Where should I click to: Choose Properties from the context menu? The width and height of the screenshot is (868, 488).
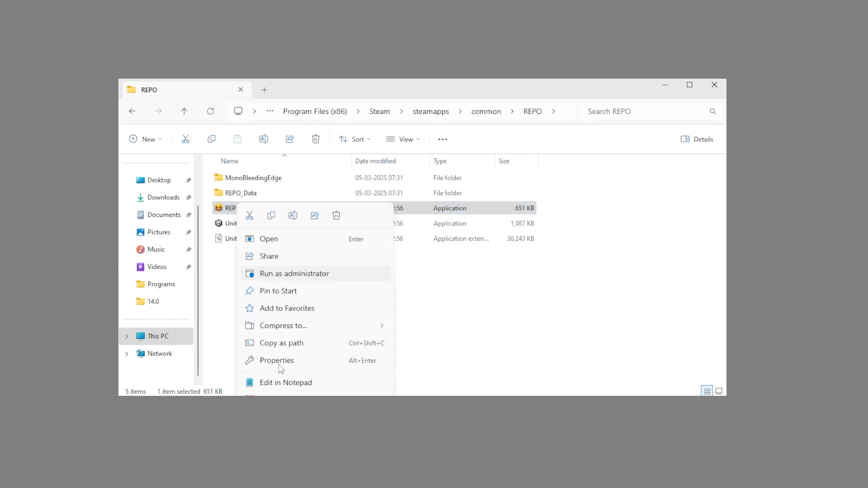[x=277, y=360]
